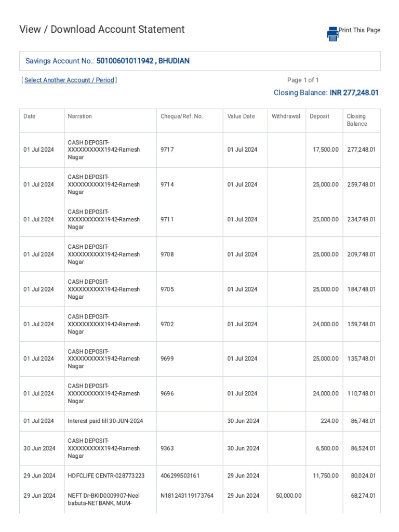
Task: Click the Value Date column header
Action: (x=241, y=116)
